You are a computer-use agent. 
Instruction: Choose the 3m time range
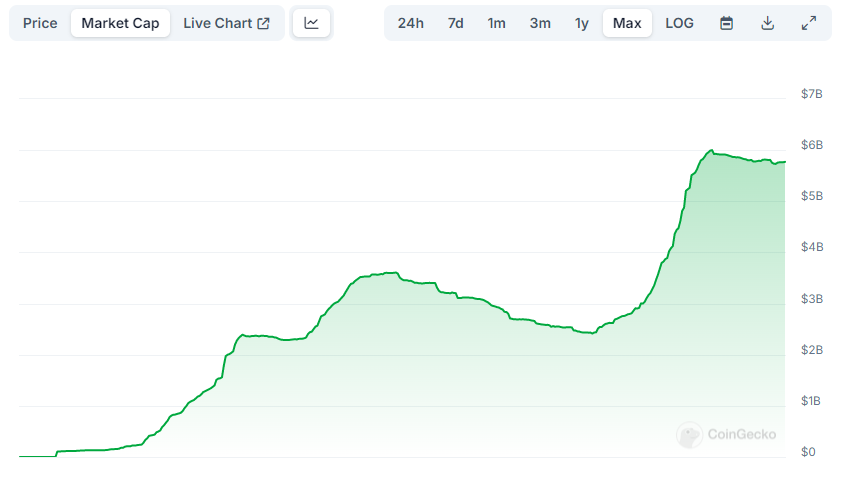[x=540, y=23]
